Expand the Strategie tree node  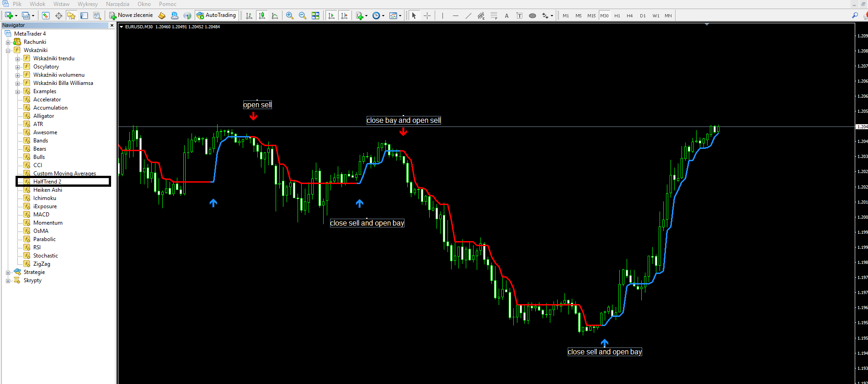point(8,273)
